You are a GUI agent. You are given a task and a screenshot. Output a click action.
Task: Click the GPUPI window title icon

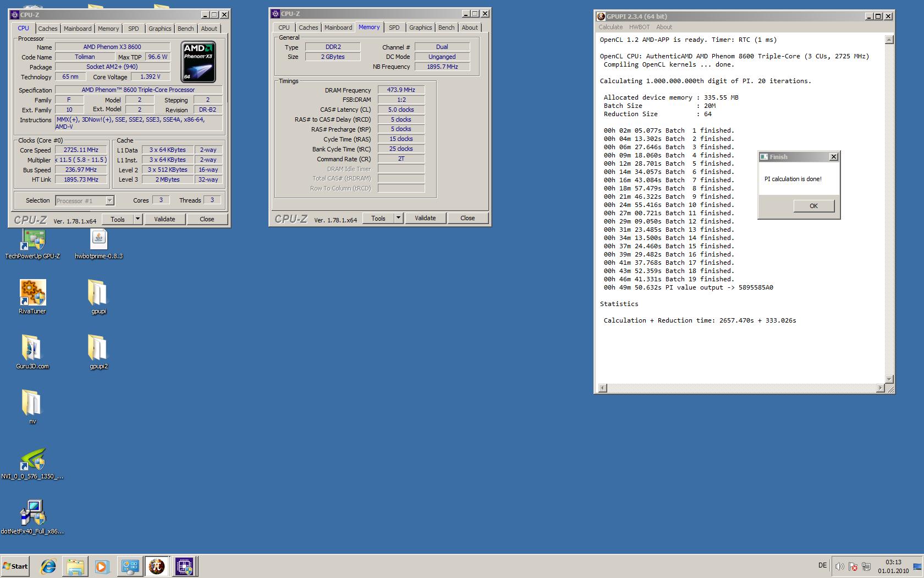click(601, 17)
